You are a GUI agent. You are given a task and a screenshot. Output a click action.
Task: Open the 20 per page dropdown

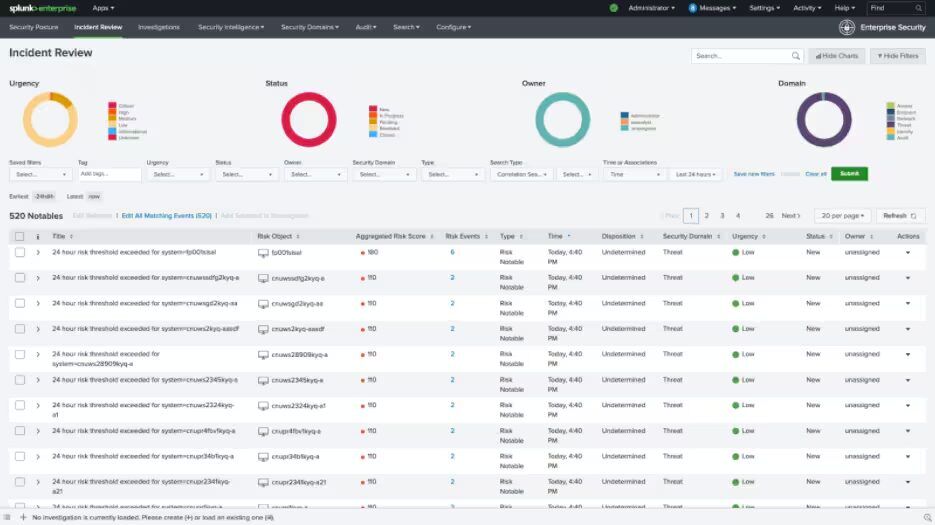click(x=842, y=216)
